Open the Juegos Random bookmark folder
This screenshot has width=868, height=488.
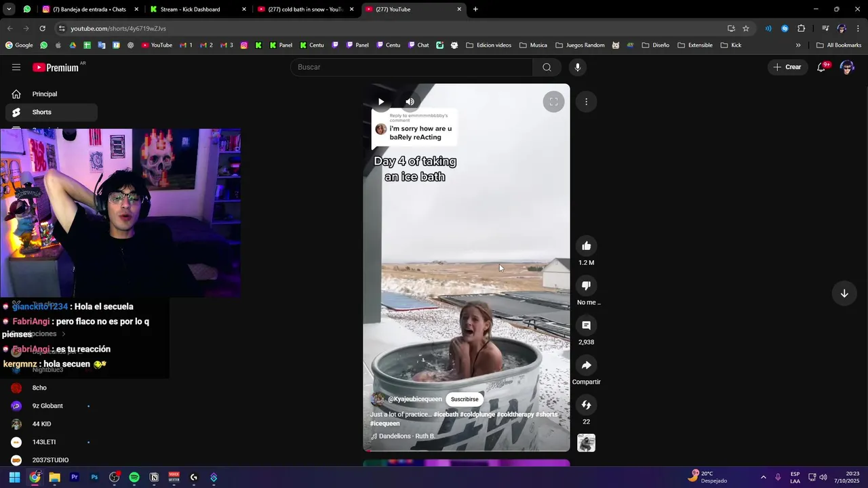point(580,45)
